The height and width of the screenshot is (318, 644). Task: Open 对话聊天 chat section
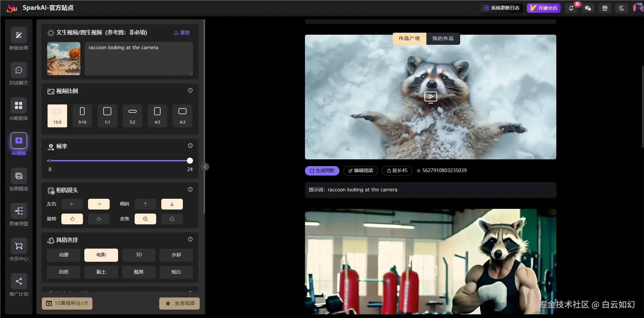pos(19,74)
